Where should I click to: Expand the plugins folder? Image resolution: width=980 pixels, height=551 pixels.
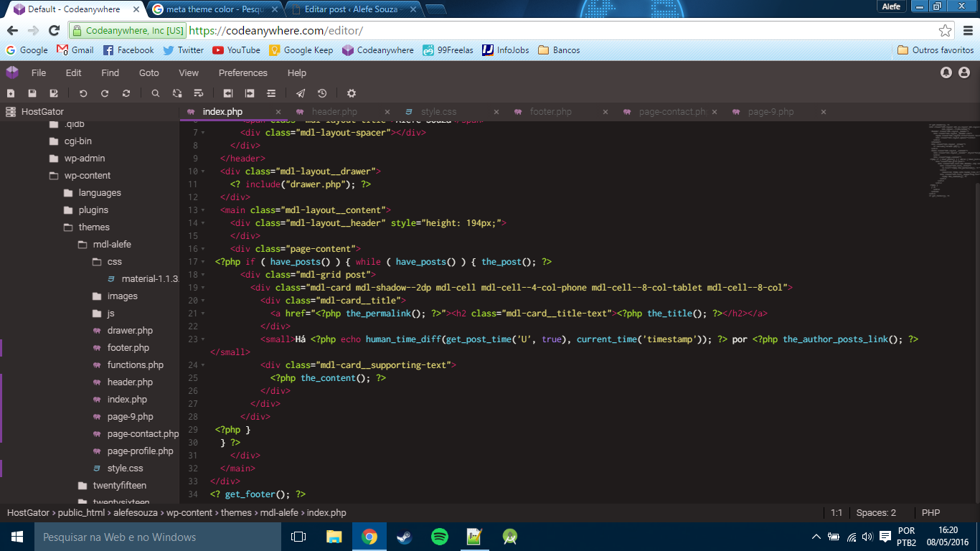pyautogui.click(x=68, y=210)
